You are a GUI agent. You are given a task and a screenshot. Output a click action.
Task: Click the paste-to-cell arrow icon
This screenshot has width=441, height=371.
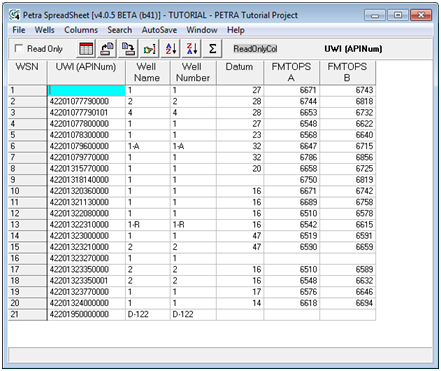point(128,49)
